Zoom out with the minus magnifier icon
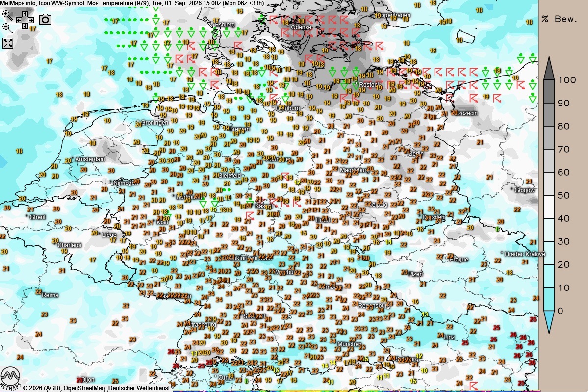 pos(7,28)
